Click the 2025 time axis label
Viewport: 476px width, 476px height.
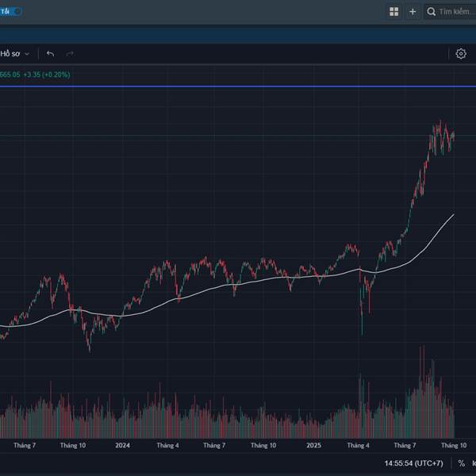point(313,445)
